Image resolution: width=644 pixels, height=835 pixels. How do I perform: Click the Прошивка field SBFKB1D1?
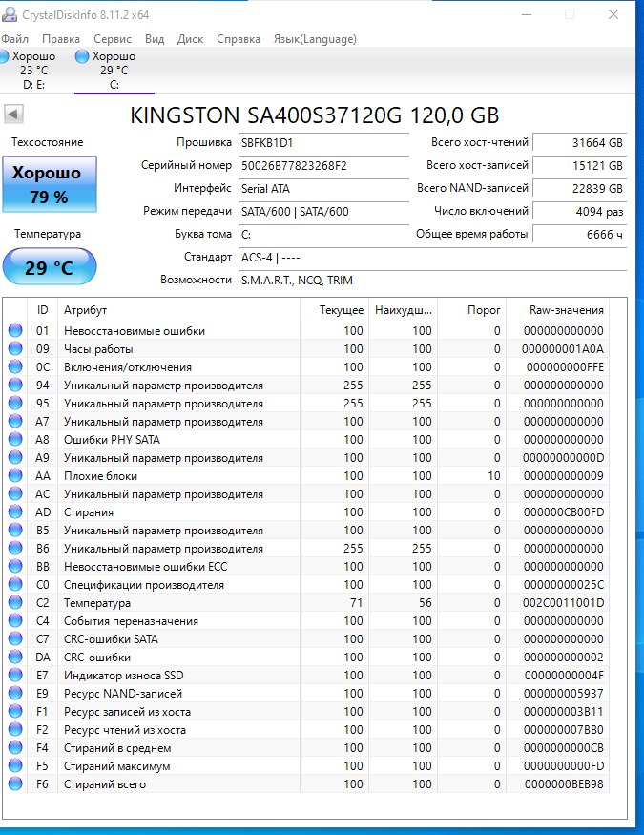[x=323, y=143]
